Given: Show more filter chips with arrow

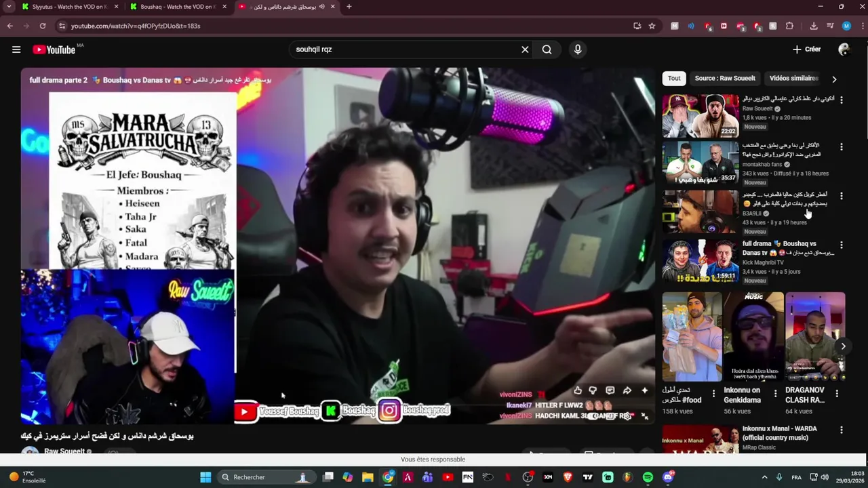Looking at the screenshot, I should pyautogui.click(x=834, y=79).
